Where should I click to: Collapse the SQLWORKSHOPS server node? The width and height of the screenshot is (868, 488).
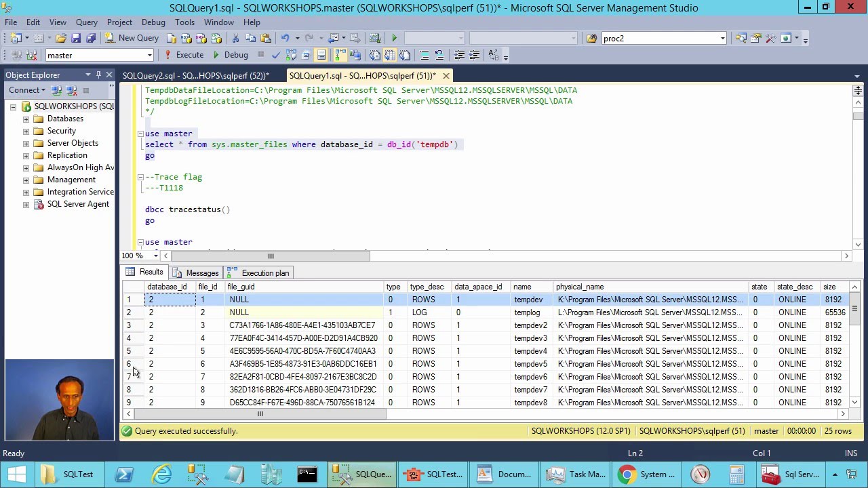pos(13,106)
